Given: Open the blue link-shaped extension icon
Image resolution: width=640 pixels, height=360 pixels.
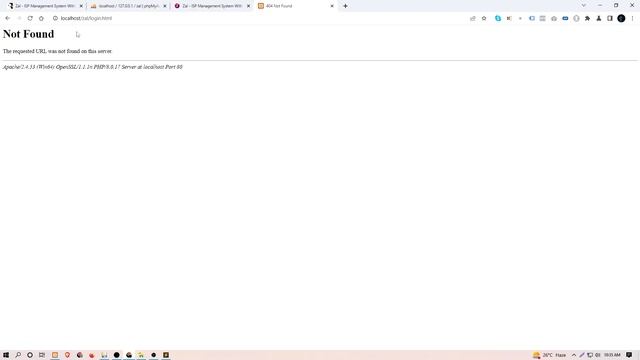Looking at the screenshot, I should pos(565,18).
